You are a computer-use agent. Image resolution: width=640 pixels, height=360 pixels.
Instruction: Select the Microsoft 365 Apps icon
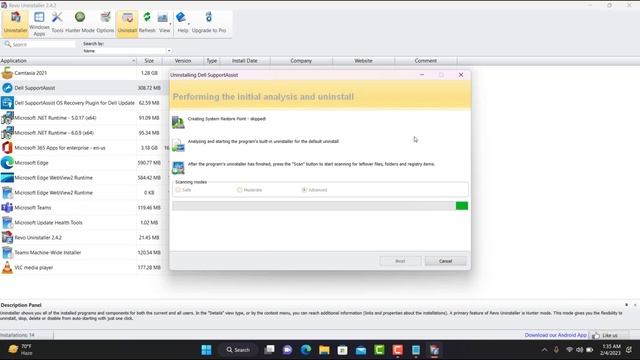7,148
